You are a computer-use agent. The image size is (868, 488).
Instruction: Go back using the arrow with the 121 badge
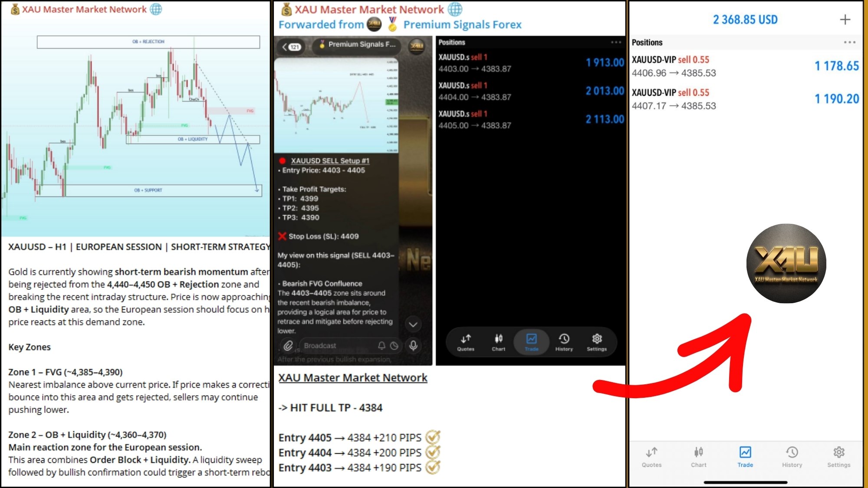(292, 47)
